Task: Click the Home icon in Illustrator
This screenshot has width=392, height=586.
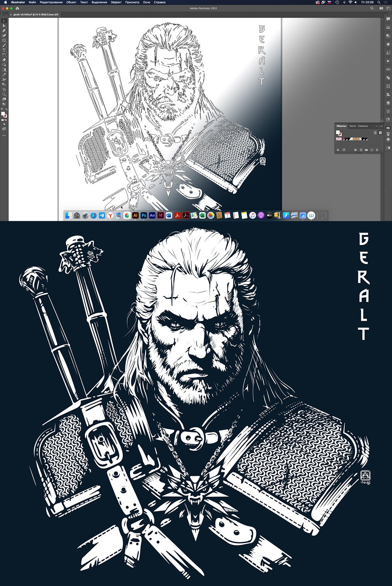Action: tap(17, 8)
